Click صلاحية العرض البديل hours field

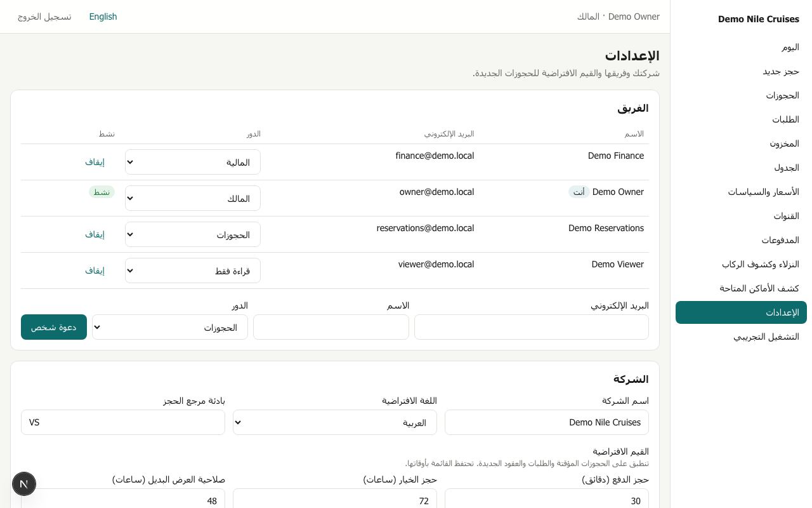(x=123, y=498)
